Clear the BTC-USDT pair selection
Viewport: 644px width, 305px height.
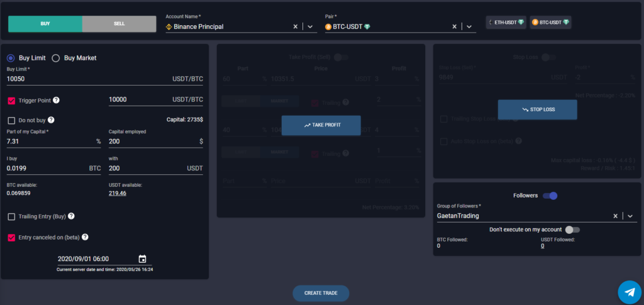click(455, 26)
